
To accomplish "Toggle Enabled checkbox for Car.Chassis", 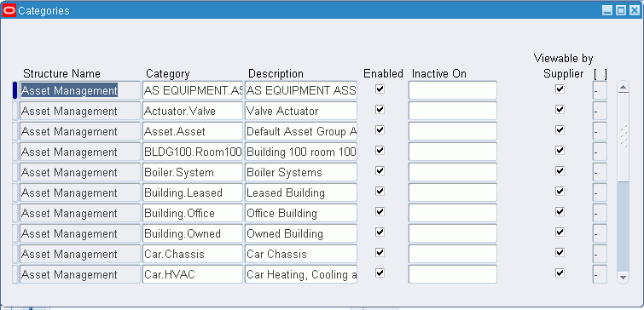I will [380, 253].
